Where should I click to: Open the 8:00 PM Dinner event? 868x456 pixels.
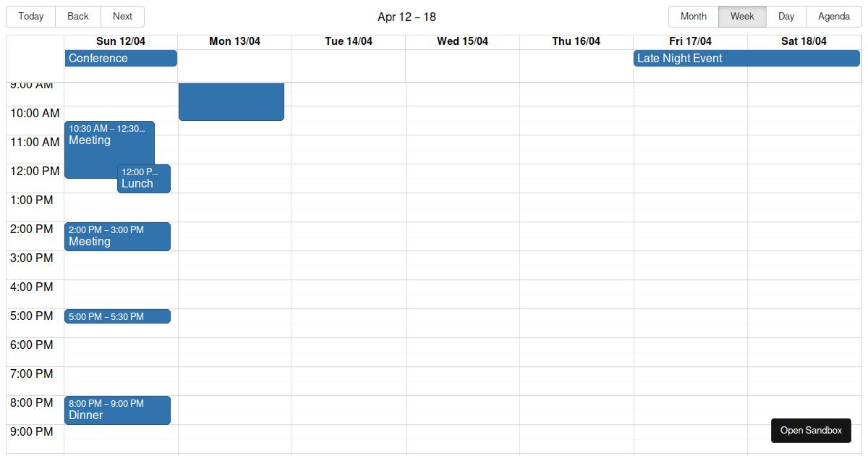(x=117, y=410)
